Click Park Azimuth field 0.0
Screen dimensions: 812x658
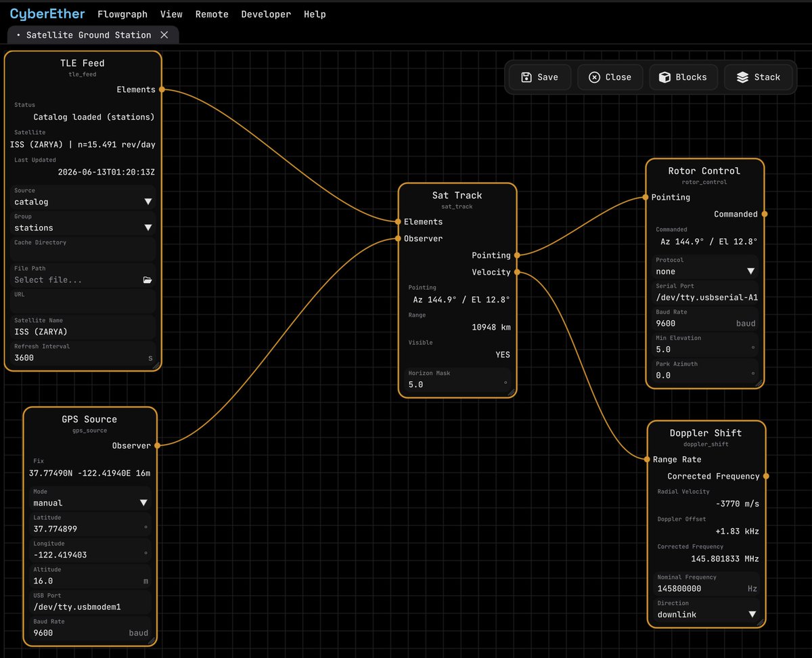click(705, 370)
